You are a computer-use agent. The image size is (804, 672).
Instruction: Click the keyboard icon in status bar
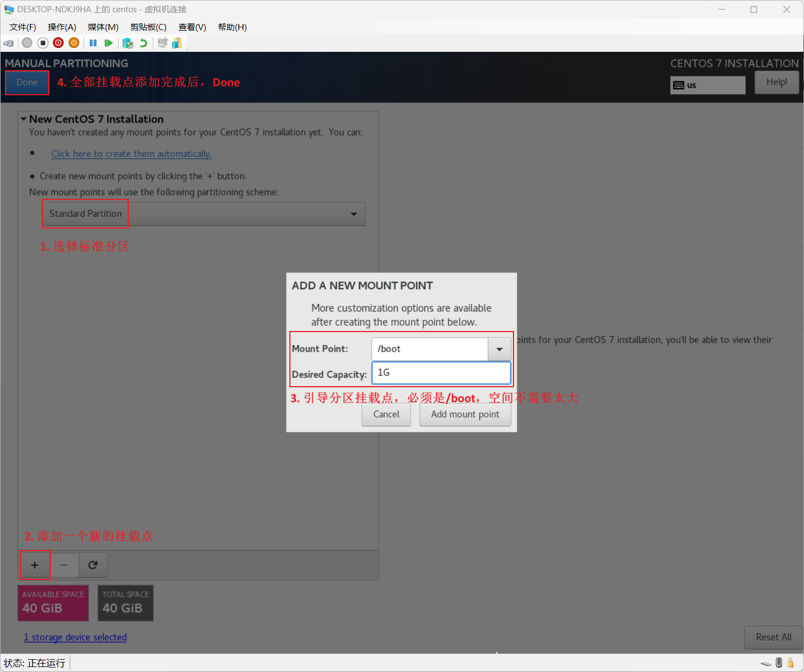pyautogui.click(x=766, y=663)
